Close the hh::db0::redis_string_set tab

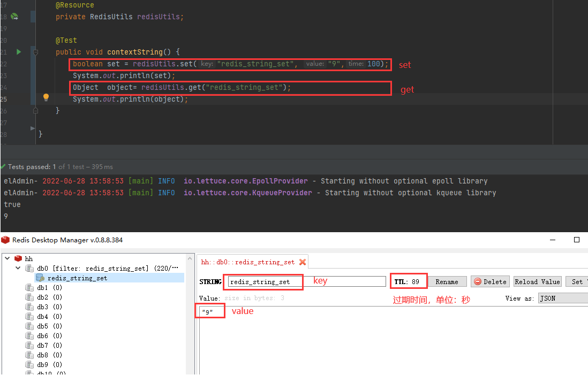(303, 262)
